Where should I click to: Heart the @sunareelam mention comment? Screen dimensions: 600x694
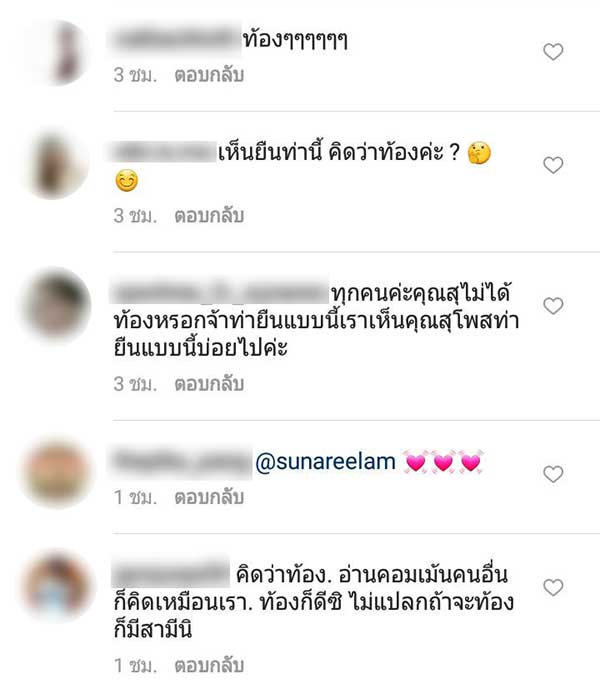click(553, 474)
